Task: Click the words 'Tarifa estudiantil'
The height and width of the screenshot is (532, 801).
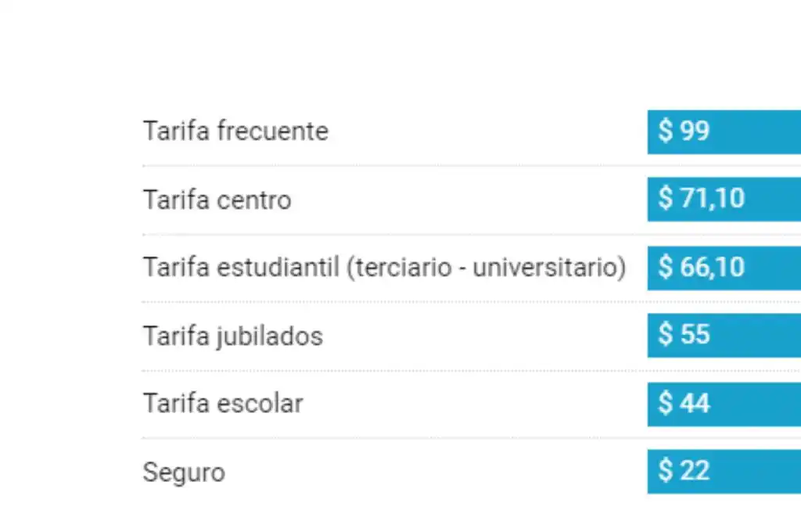Action: [241, 268]
